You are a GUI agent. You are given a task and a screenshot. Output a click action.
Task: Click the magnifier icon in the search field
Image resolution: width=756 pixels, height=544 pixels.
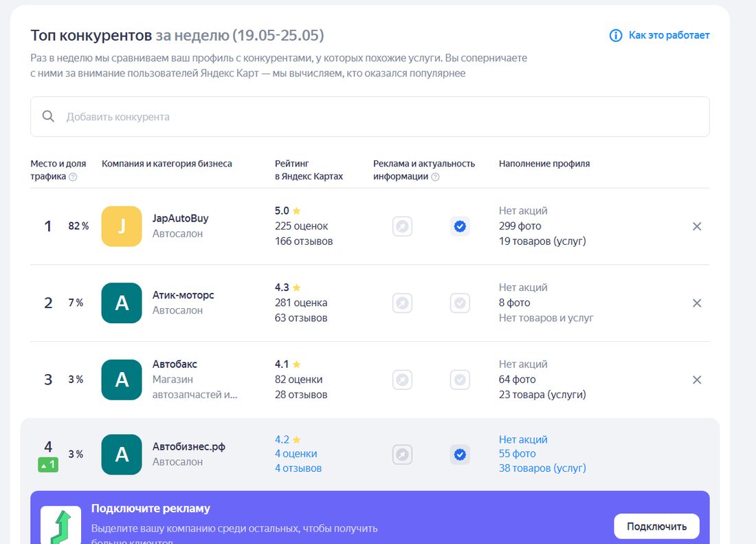point(48,116)
